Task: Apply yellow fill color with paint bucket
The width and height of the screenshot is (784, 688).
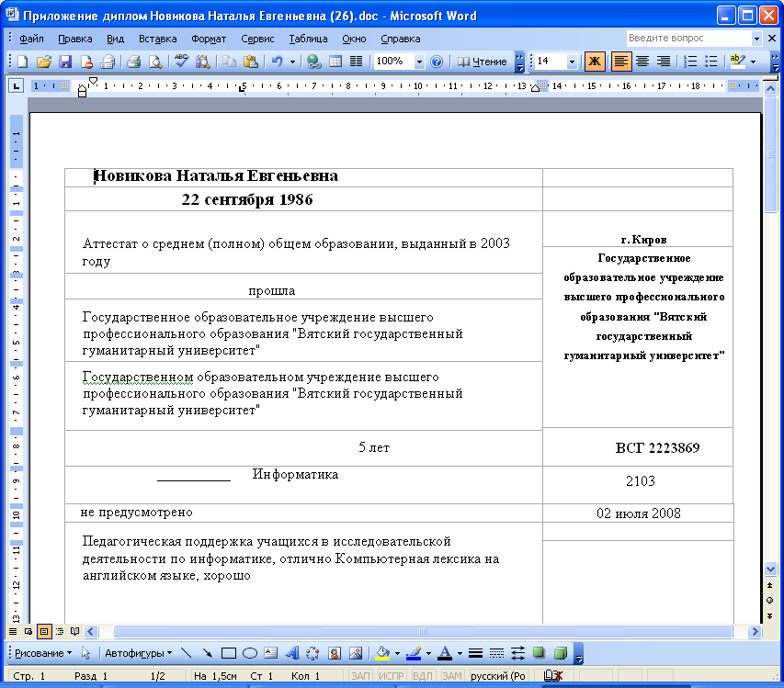Action: [x=382, y=653]
